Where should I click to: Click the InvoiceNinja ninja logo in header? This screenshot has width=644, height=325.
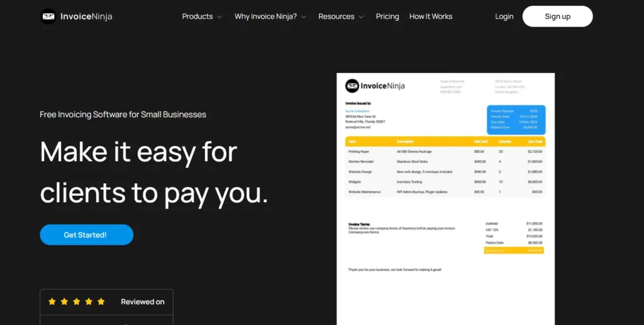[x=48, y=16]
